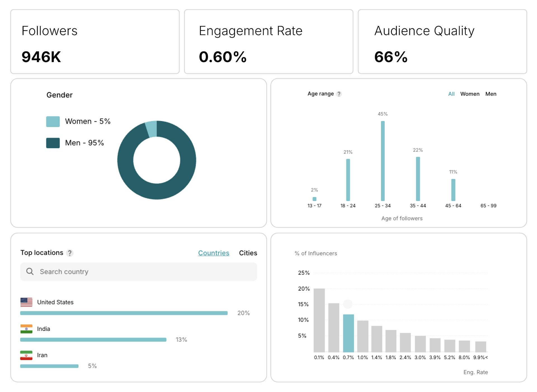537x392 pixels.
Task: Click the Men legend color swatch
Action: click(x=53, y=143)
